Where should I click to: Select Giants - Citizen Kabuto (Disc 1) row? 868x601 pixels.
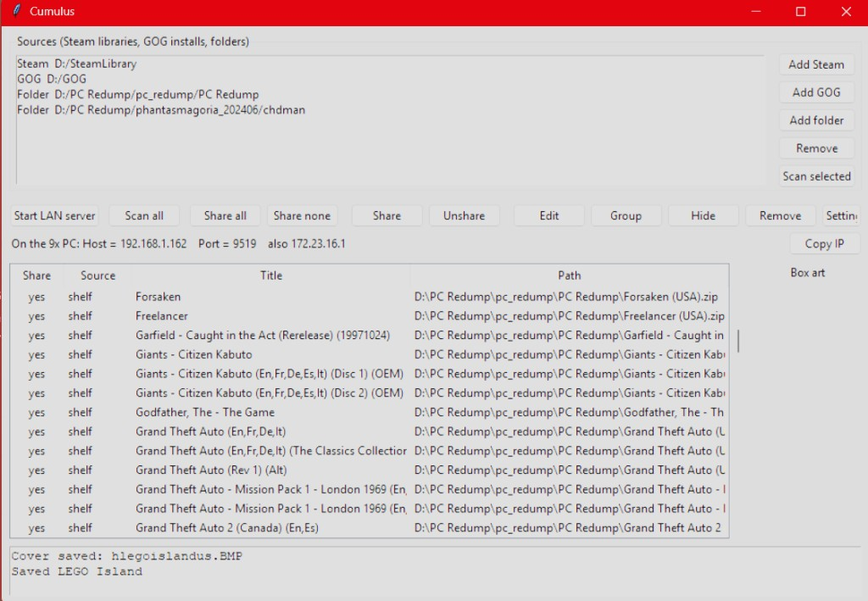(370, 374)
